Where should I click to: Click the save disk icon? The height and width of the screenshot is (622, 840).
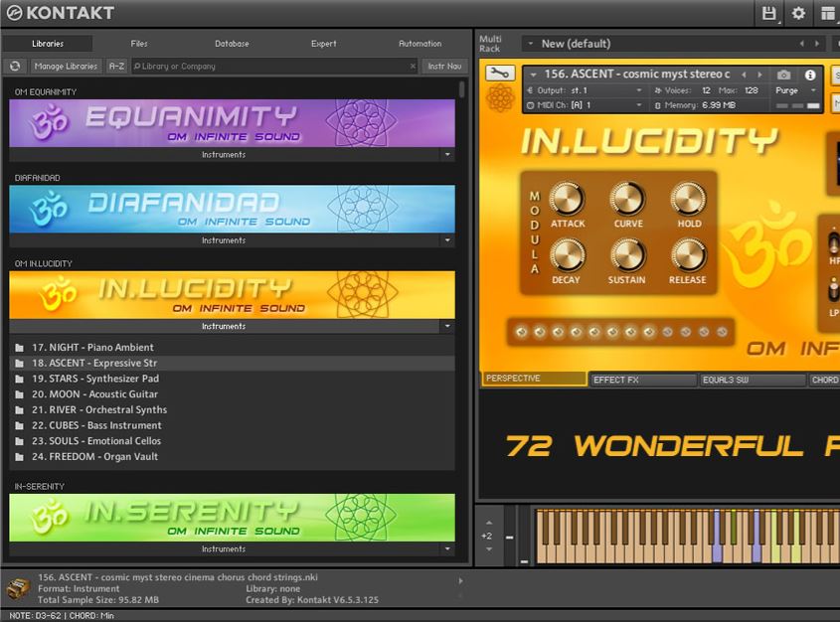tap(768, 13)
